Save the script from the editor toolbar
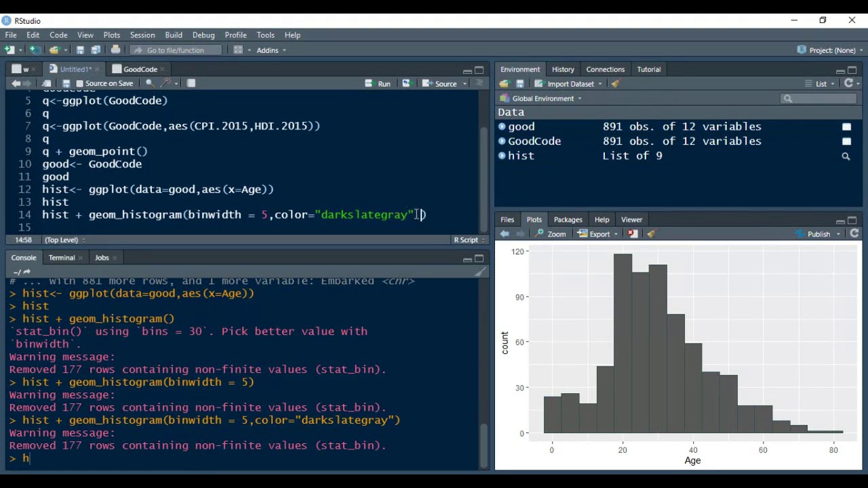Viewport: 868px width, 488px height. (x=67, y=83)
